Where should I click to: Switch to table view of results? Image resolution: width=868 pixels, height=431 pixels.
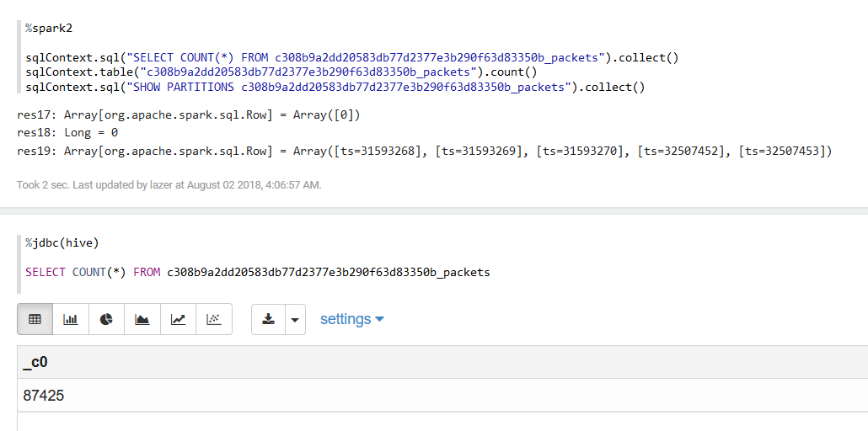click(x=35, y=320)
